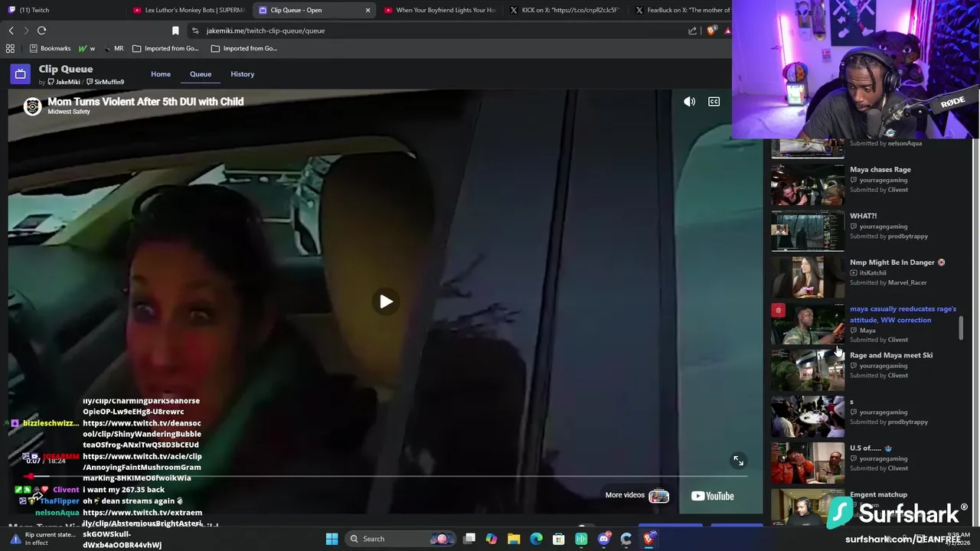The image size is (980, 551).
Task: Open first Imported from Go... folder
Action: (x=165, y=48)
